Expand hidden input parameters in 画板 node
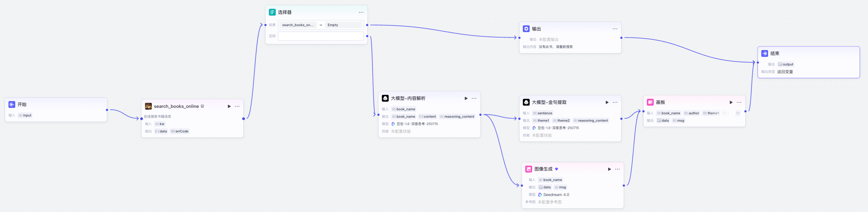This screenshot has height=212, width=868. pos(738,113)
